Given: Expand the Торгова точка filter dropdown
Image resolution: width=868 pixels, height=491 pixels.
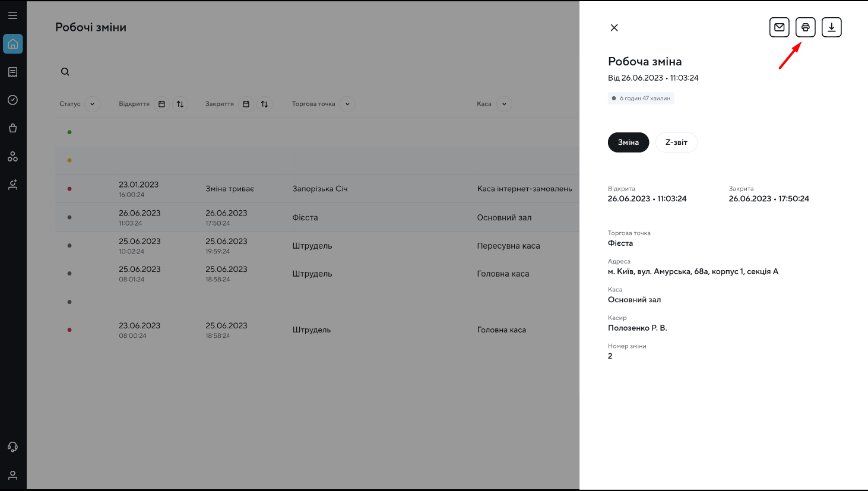Looking at the screenshot, I should 347,104.
